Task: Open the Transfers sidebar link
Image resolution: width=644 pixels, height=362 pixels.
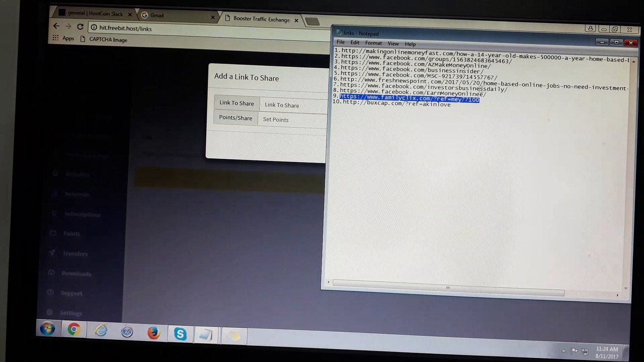Action: tap(75, 253)
